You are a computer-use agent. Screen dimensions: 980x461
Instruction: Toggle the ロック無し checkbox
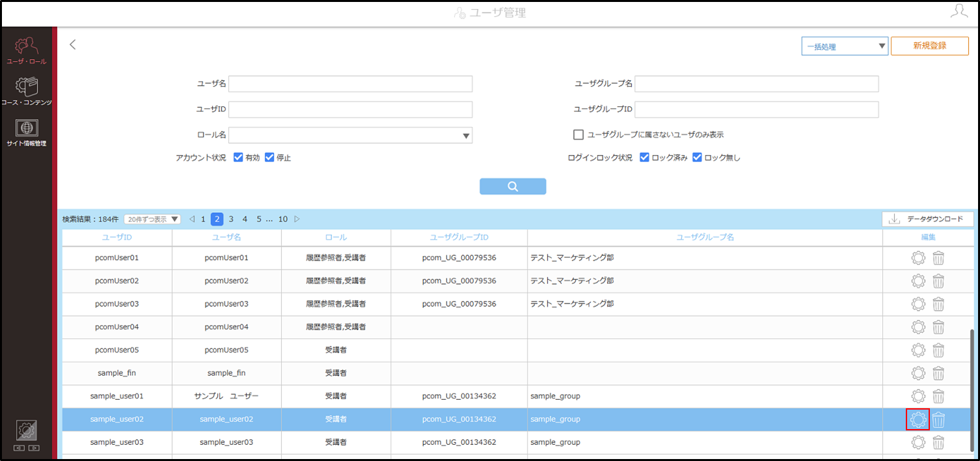click(697, 158)
